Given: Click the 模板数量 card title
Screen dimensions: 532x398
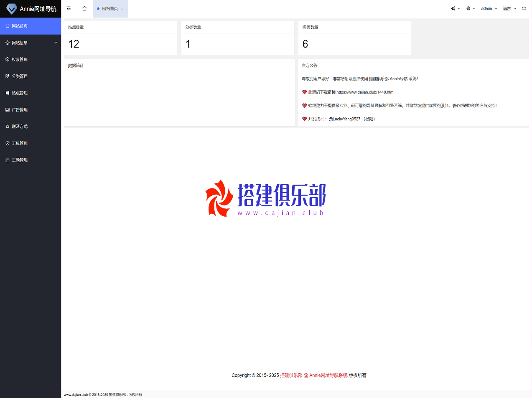Looking at the screenshot, I should point(310,27).
